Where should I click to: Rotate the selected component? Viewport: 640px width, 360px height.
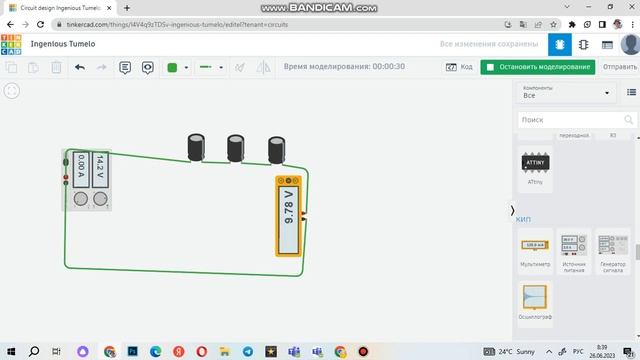pos(240,67)
